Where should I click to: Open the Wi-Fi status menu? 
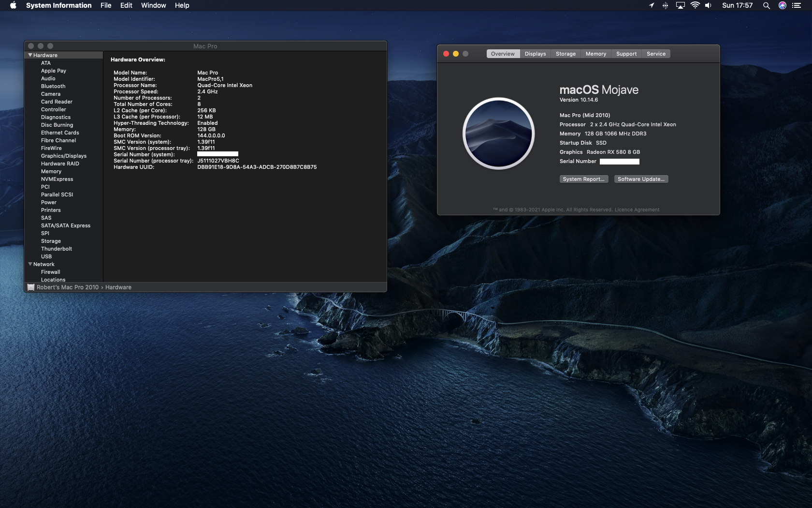click(695, 5)
